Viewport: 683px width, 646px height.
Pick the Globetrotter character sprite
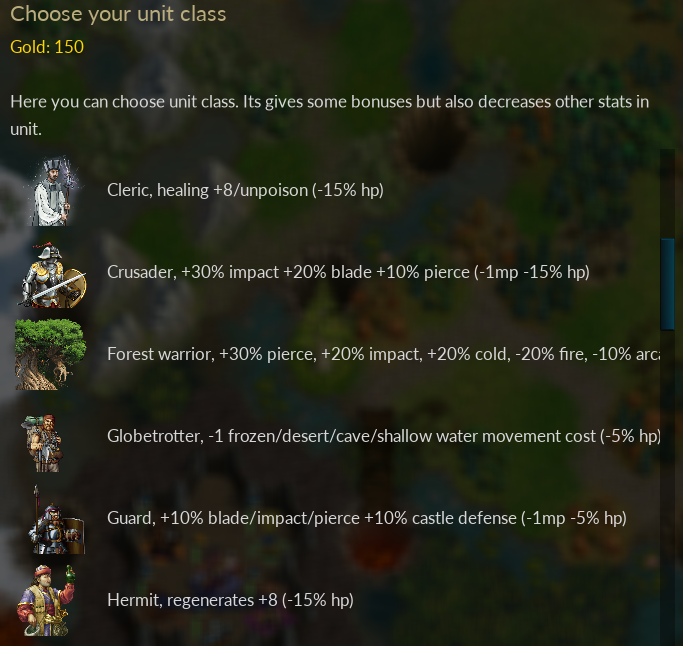pyautogui.click(x=44, y=443)
